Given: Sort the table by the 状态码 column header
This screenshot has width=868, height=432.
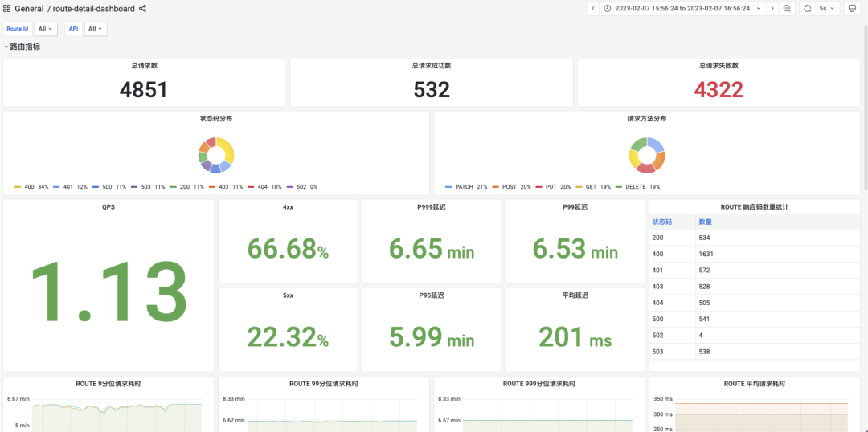Looking at the screenshot, I should [661, 222].
